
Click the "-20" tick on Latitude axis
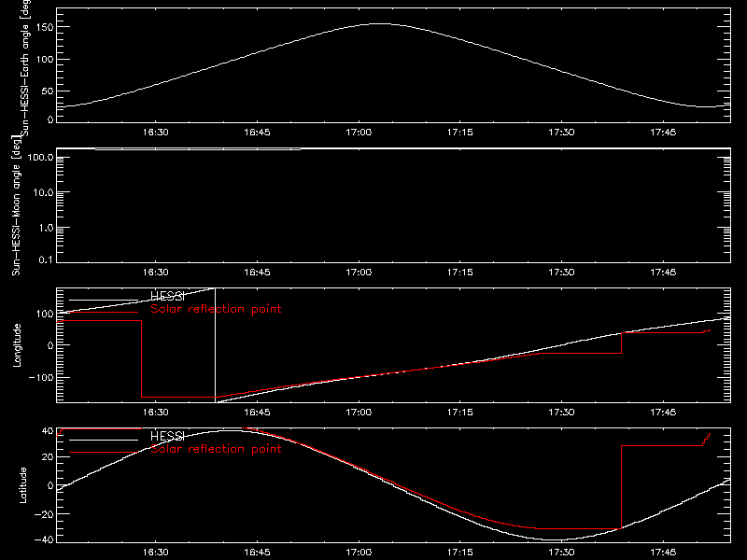pos(44,514)
